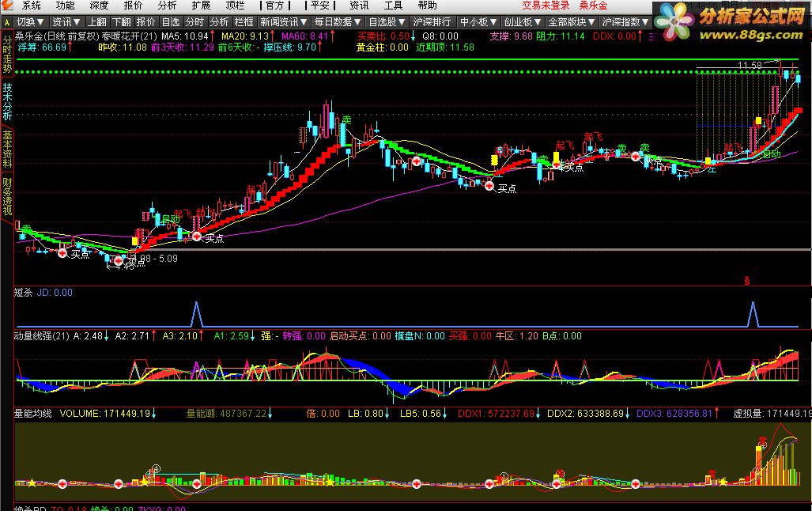Open the 系统 menu
Screen dimensions: 812x511
pos(31,6)
